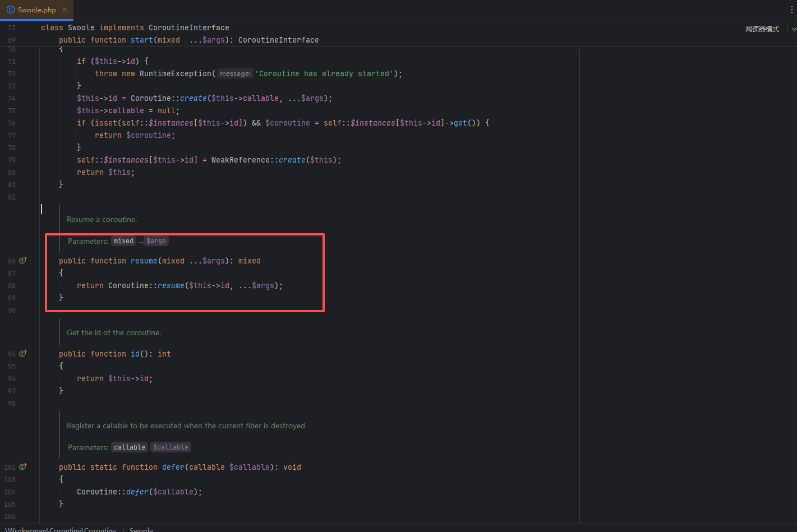Image resolution: width=797 pixels, height=532 pixels.
Task: Click implements-method gutter icon beside id()
Action: pyautogui.click(x=23, y=354)
